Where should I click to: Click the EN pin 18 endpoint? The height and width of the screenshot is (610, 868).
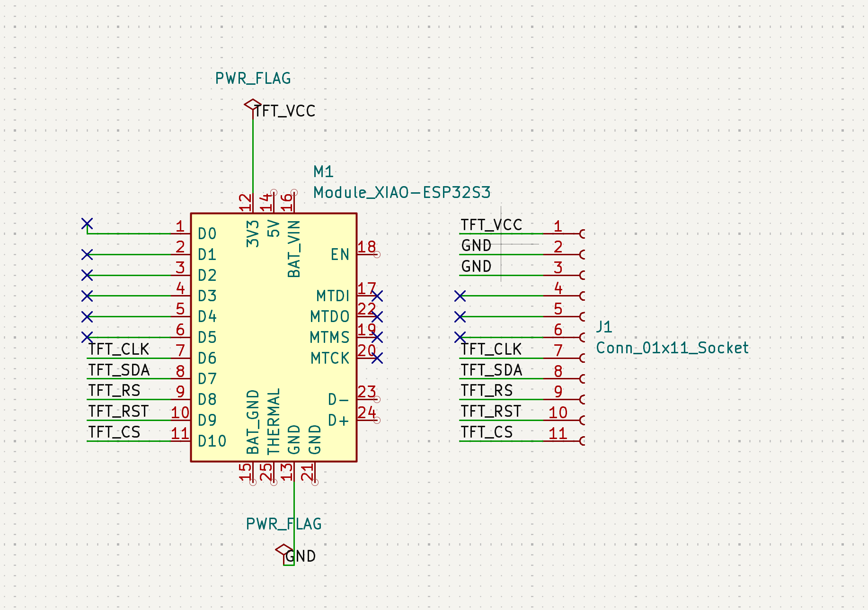(x=377, y=255)
